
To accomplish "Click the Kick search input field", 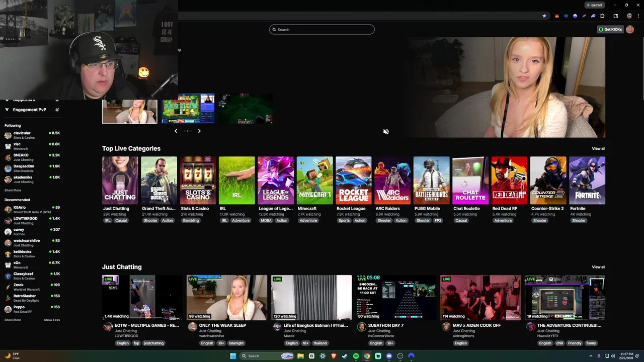I will (322, 29).
